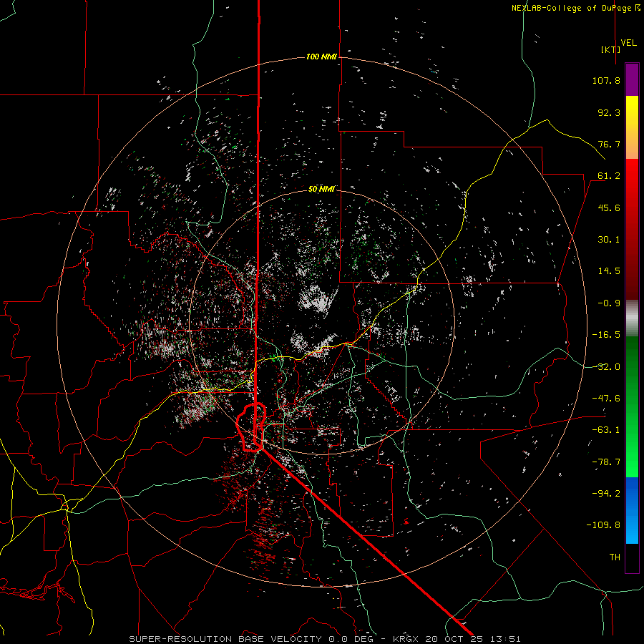Click the 14.5 velocity scale value
644x644 pixels.
[x=609, y=271]
